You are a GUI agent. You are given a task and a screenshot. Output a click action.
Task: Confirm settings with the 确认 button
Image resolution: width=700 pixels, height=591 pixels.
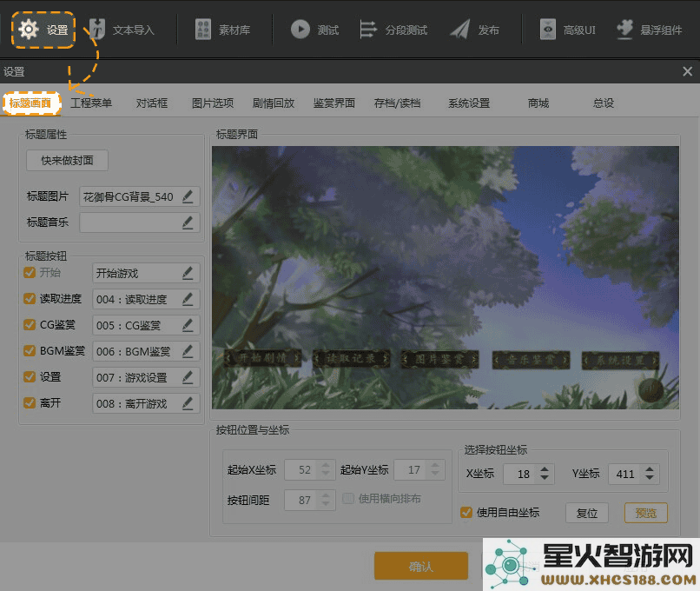coord(421,566)
